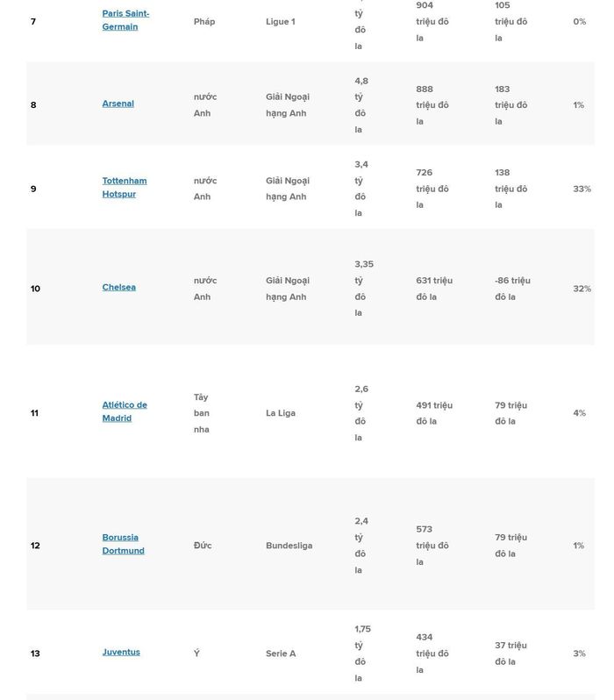The height and width of the screenshot is (700, 614).
Task: Open the Borussia Dortmund team link
Action: pos(124,544)
